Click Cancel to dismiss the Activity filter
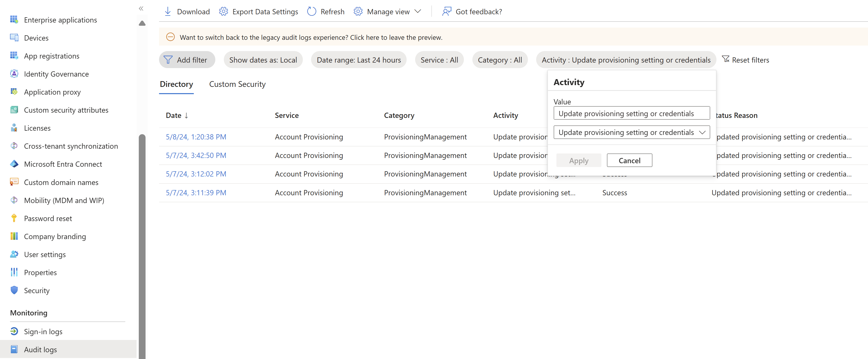This screenshot has height=359, width=868. pos(629,160)
